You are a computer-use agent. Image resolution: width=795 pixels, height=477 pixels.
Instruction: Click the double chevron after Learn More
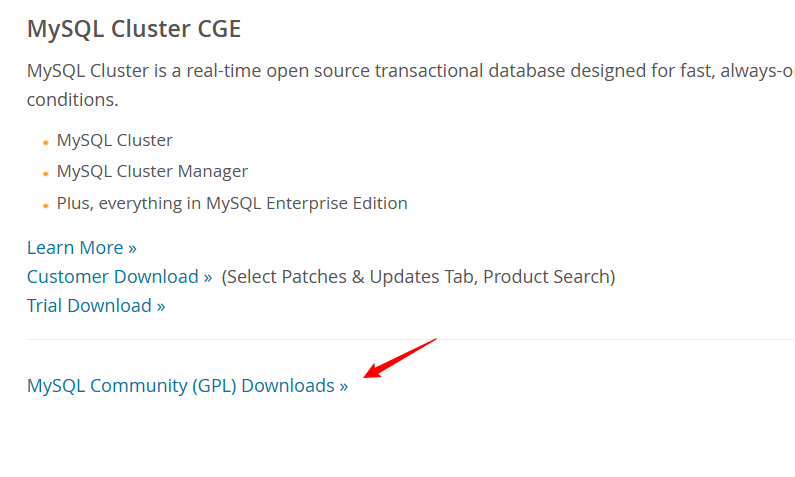click(132, 249)
